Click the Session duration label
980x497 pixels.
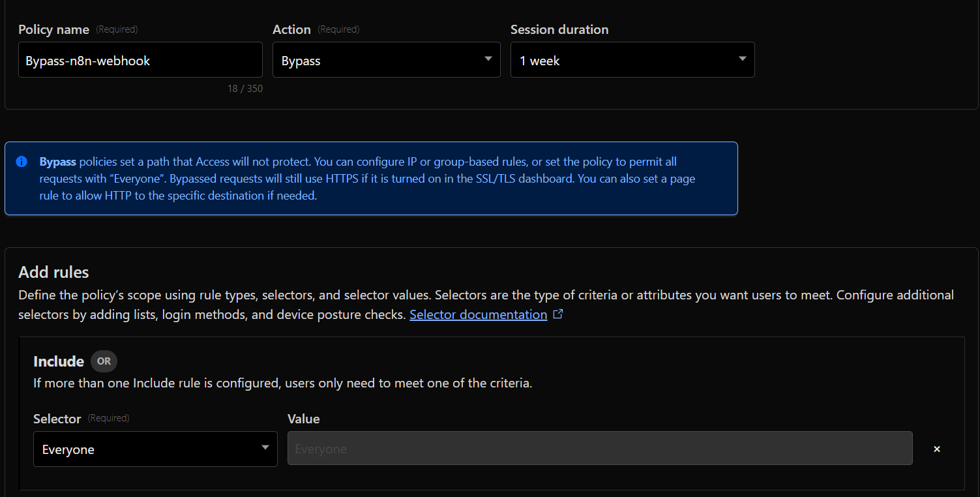(x=559, y=29)
